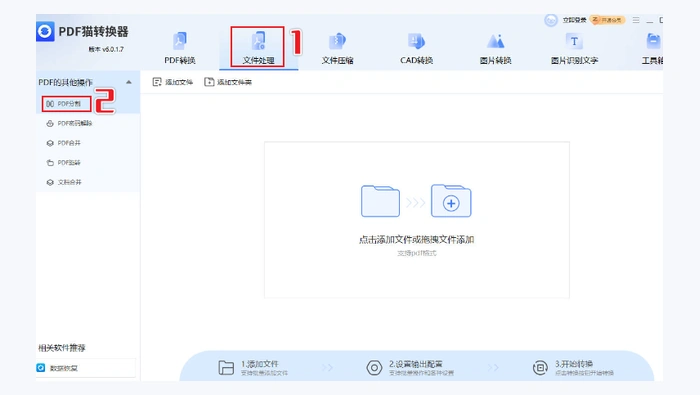Click the user avatar icon
This screenshot has width=700, height=395.
point(550,20)
